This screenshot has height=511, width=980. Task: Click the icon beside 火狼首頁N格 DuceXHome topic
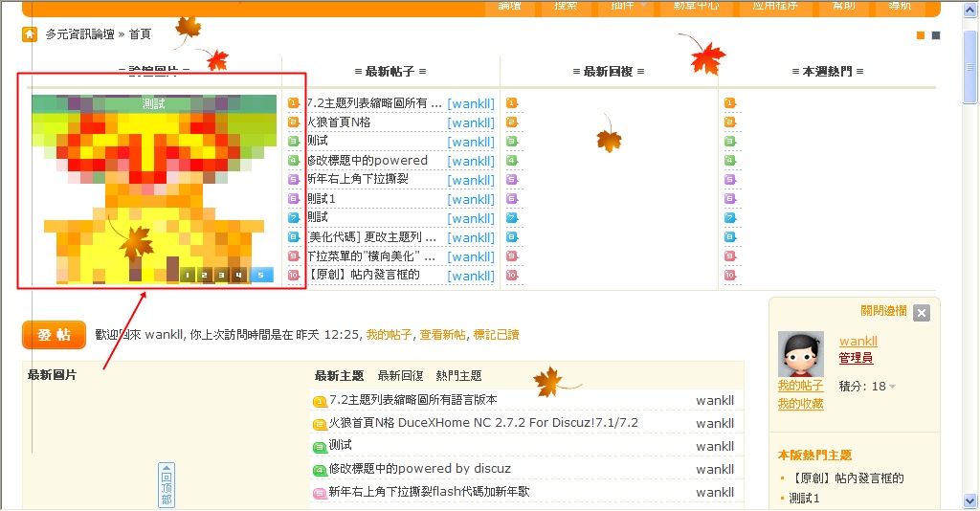pyautogui.click(x=320, y=423)
